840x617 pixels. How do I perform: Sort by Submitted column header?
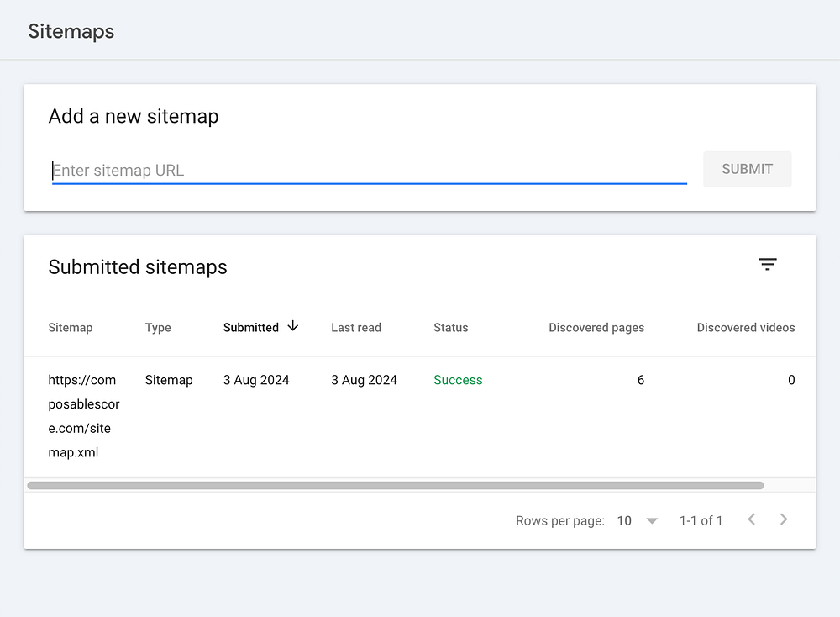250,328
